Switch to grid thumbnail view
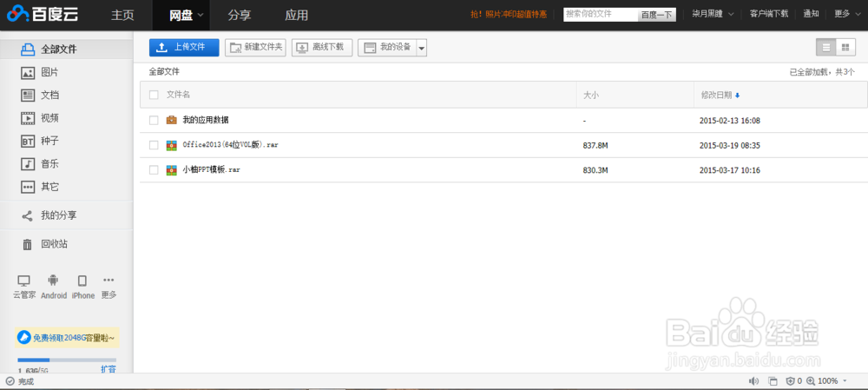 click(x=845, y=48)
